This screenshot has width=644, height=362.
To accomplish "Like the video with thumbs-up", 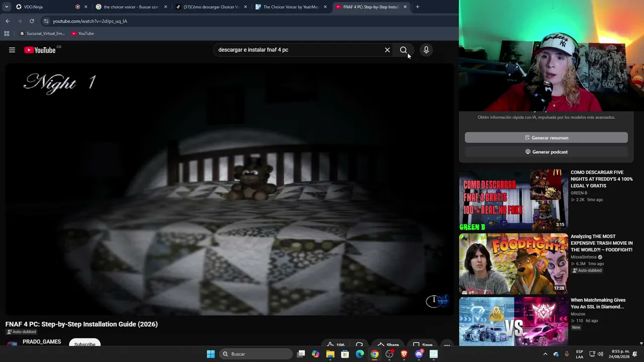I will tap(335, 345).
